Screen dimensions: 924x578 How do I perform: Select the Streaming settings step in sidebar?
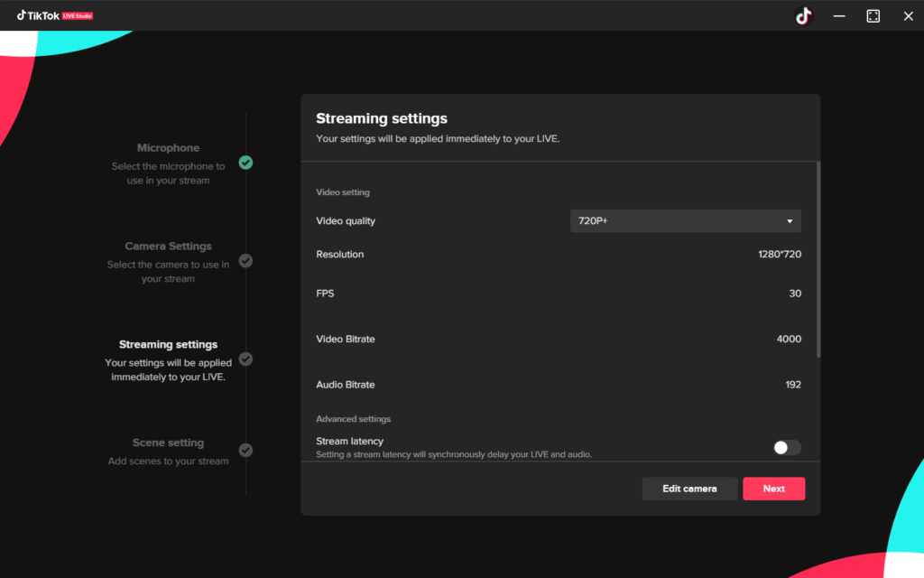tap(168, 345)
